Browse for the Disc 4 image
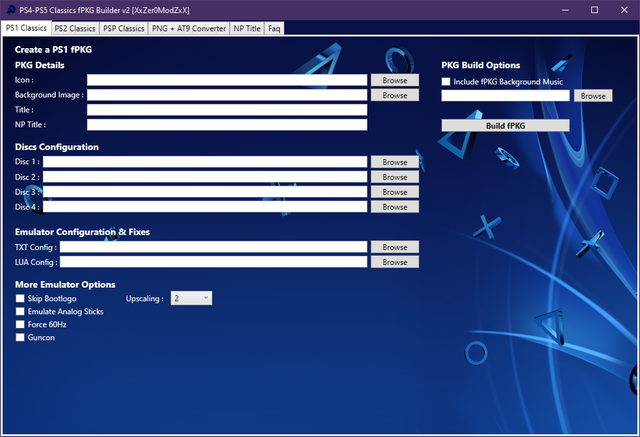This screenshot has width=640, height=437. (395, 207)
